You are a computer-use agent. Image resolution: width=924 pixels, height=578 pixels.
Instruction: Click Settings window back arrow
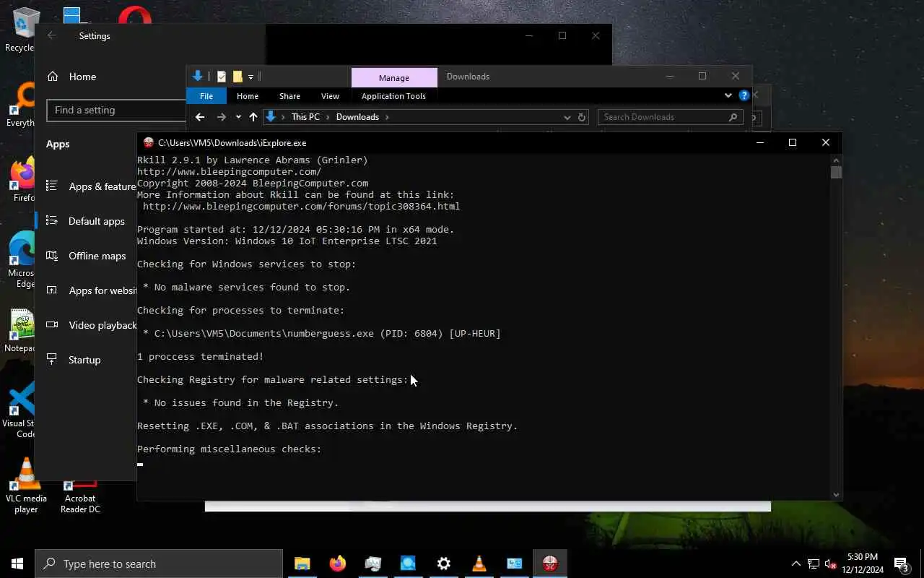pos(51,35)
